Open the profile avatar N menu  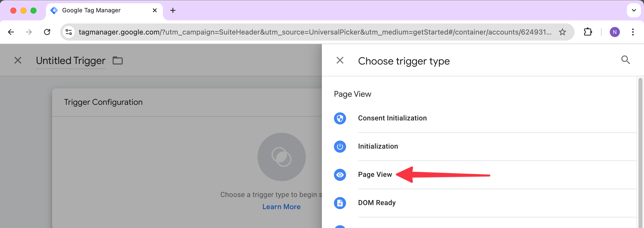point(615,32)
